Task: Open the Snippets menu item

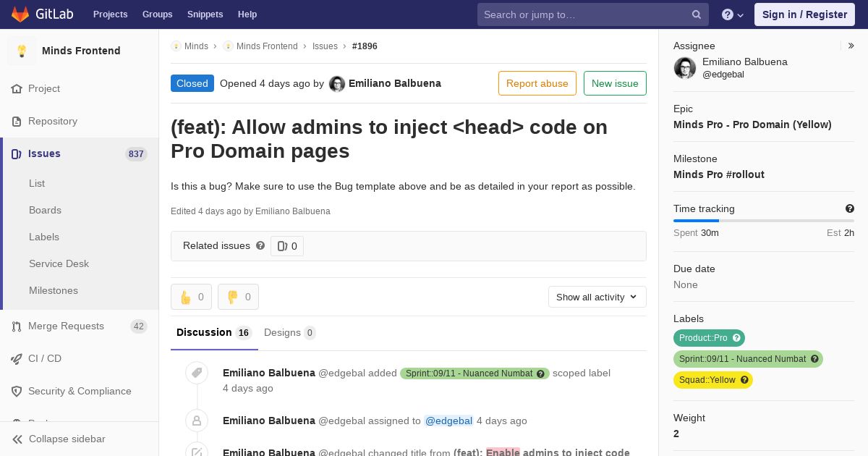Action: pos(205,14)
